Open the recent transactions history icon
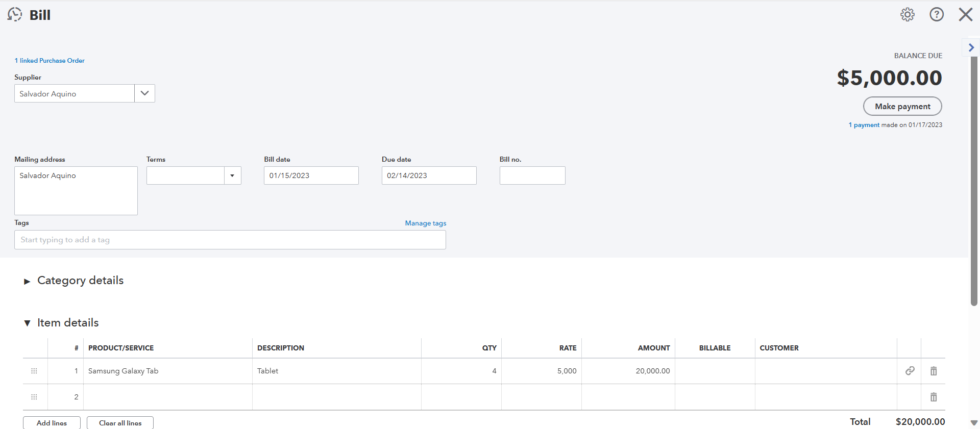Image resolution: width=980 pixels, height=429 pixels. tap(15, 14)
